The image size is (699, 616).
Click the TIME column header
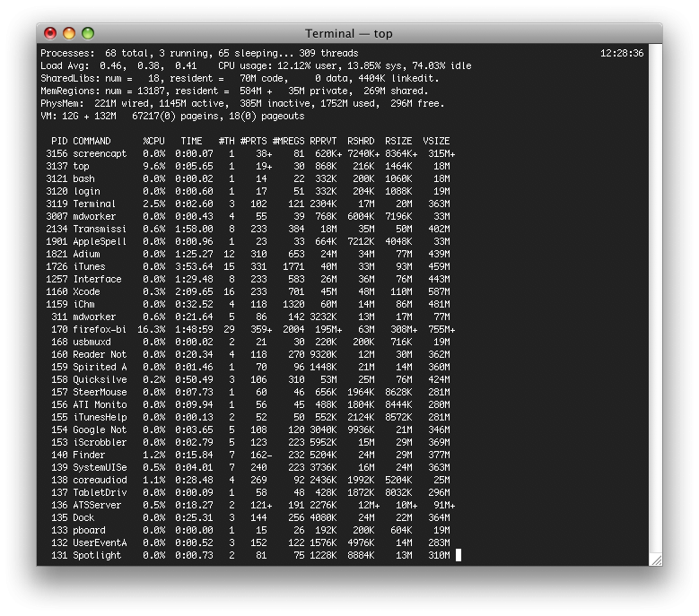coord(191,141)
